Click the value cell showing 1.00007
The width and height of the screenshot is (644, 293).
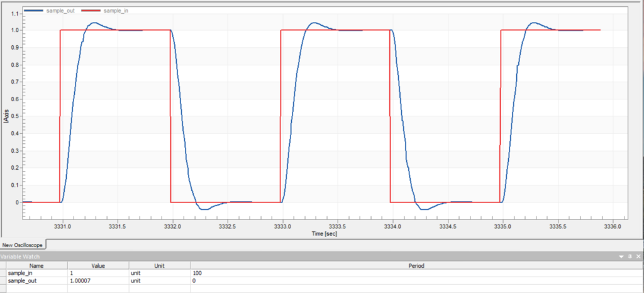(x=98, y=280)
